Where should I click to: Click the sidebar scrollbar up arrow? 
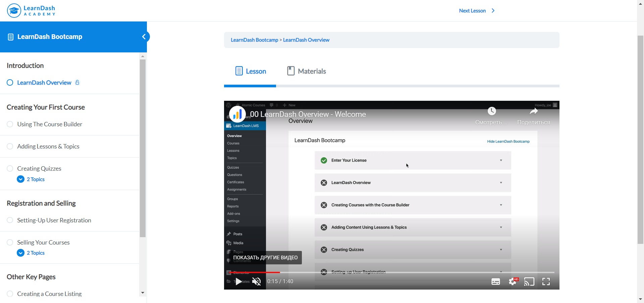143,56
